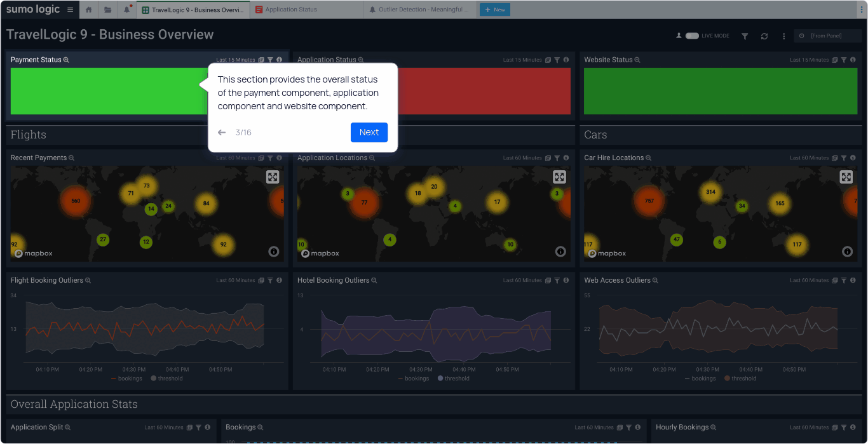Click the Flights section heading
The height and width of the screenshot is (444, 868).
point(29,135)
